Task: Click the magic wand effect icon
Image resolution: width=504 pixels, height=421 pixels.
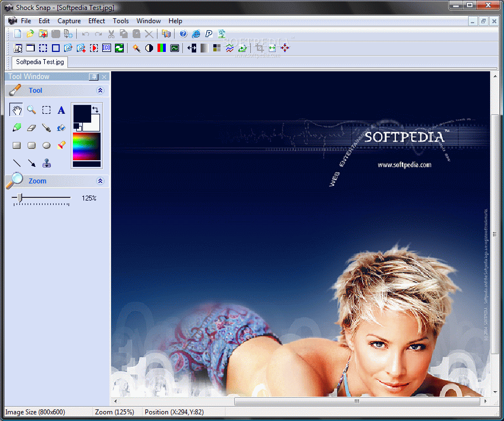Action: click(136, 48)
